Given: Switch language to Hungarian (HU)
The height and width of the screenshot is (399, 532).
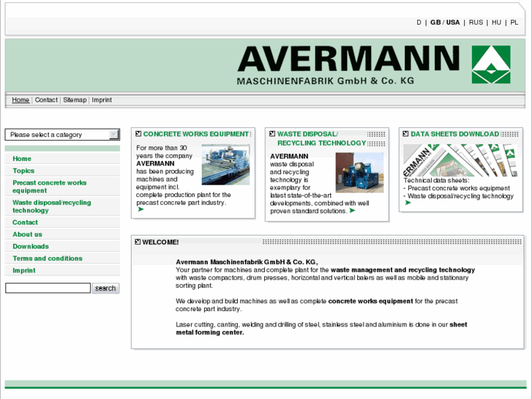Looking at the screenshot, I should coord(496,23).
